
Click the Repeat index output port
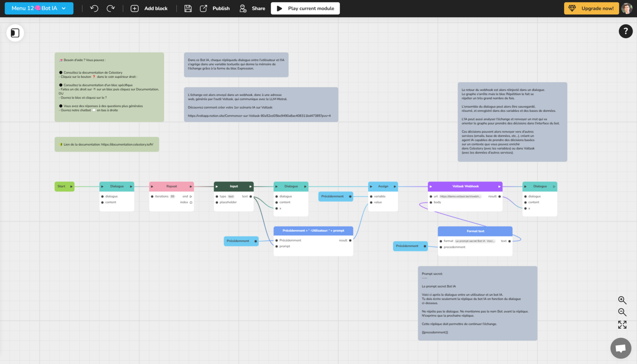tap(191, 202)
